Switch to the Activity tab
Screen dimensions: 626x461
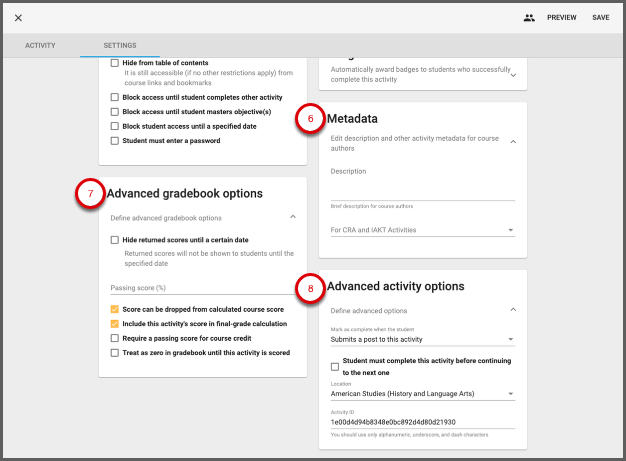coord(40,46)
